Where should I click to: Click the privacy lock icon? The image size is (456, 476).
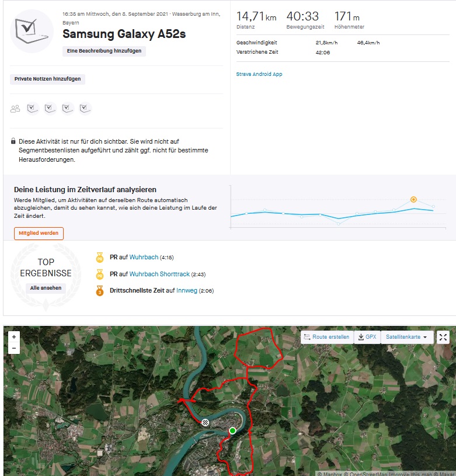click(13, 141)
